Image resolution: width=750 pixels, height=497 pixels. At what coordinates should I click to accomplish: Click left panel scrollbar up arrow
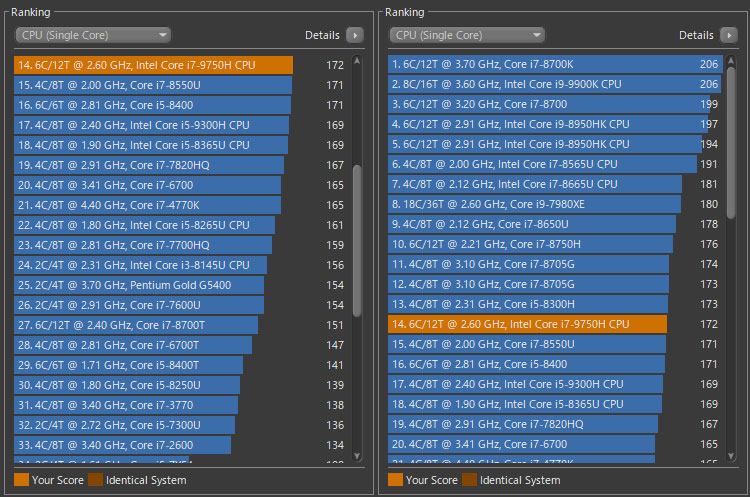(357, 60)
